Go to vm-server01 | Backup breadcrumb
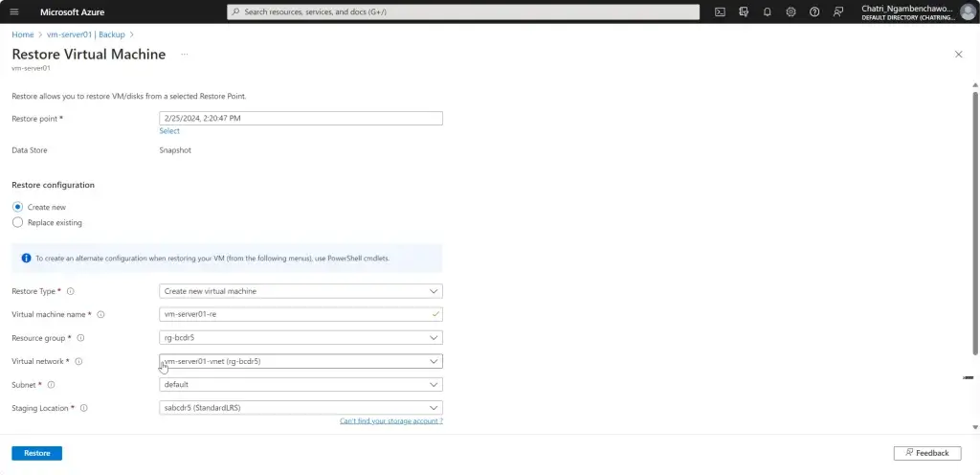This screenshot has width=980, height=475. point(85,34)
